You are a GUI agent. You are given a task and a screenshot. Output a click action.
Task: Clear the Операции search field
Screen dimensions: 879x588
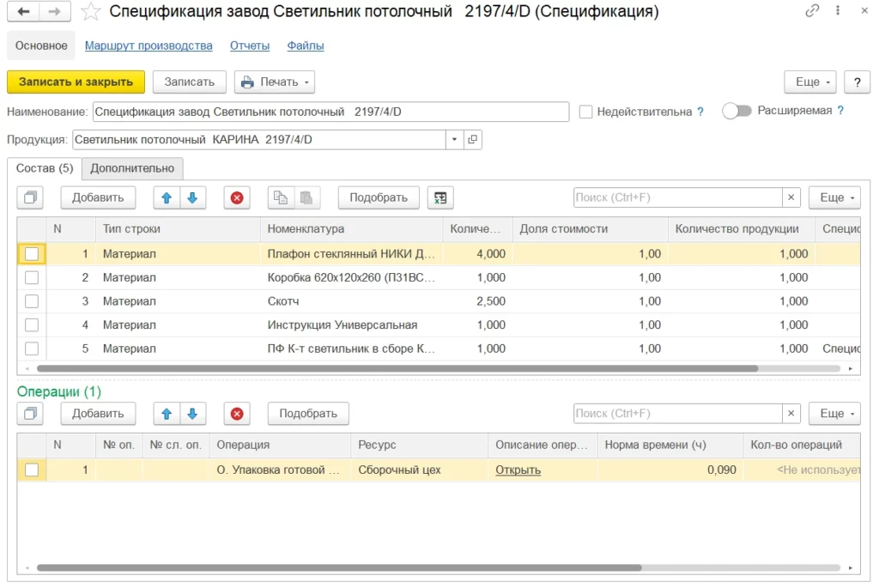[x=791, y=414]
